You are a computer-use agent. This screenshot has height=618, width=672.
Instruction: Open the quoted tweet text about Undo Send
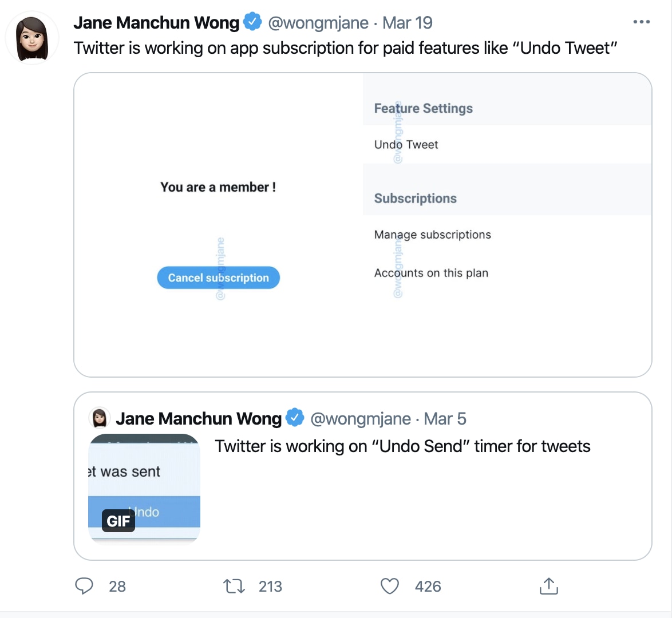pos(402,446)
